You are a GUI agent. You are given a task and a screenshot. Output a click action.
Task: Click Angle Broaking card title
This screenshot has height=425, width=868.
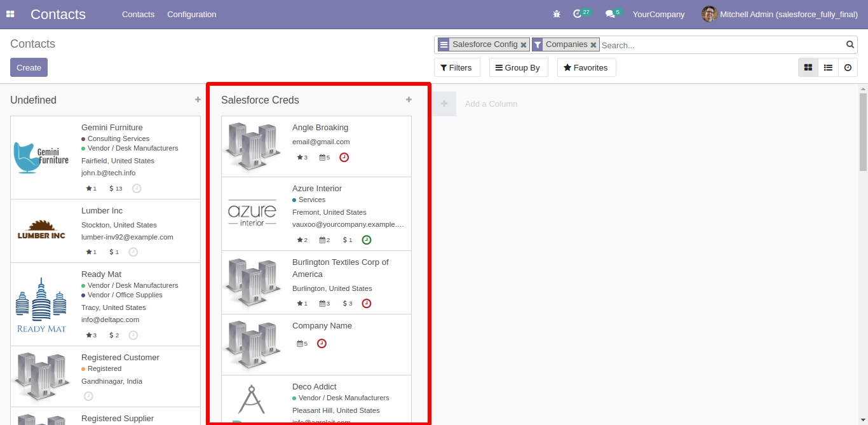pos(320,128)
